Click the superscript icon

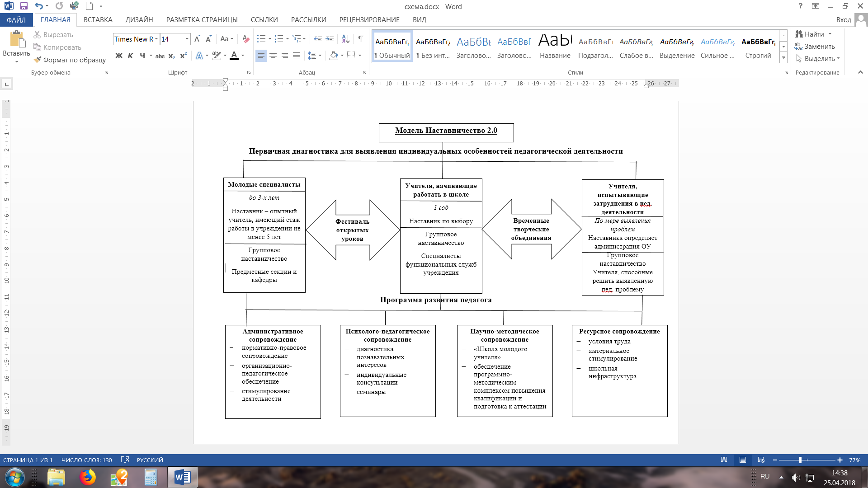click(183, 56)
